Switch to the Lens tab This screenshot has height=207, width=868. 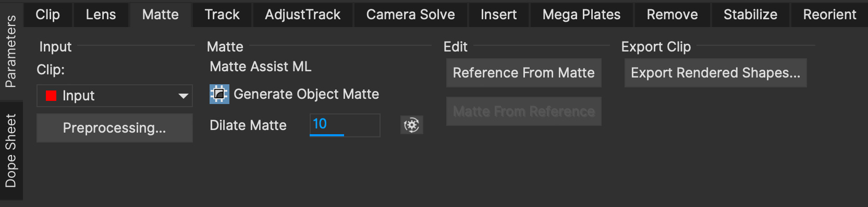coord(101,15)
